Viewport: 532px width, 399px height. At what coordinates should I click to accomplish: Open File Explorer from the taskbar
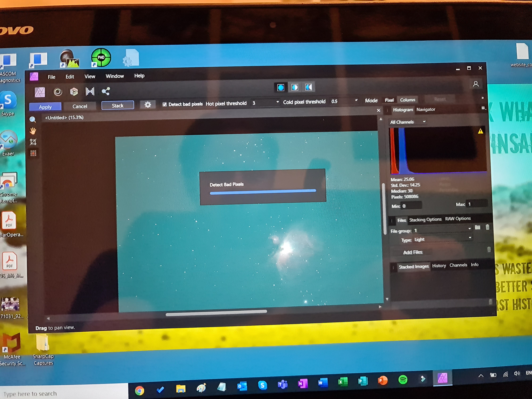pyautogui.click(x=181, y=389)
